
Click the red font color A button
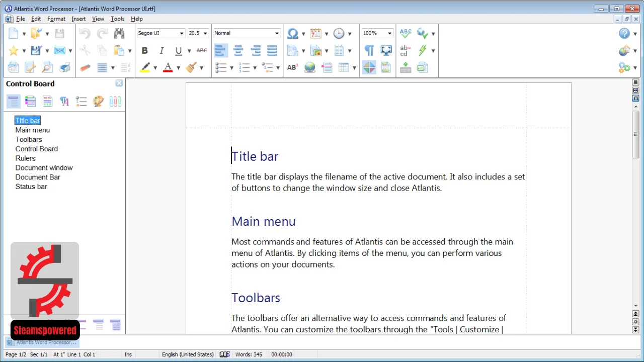[x=168, y=67]
